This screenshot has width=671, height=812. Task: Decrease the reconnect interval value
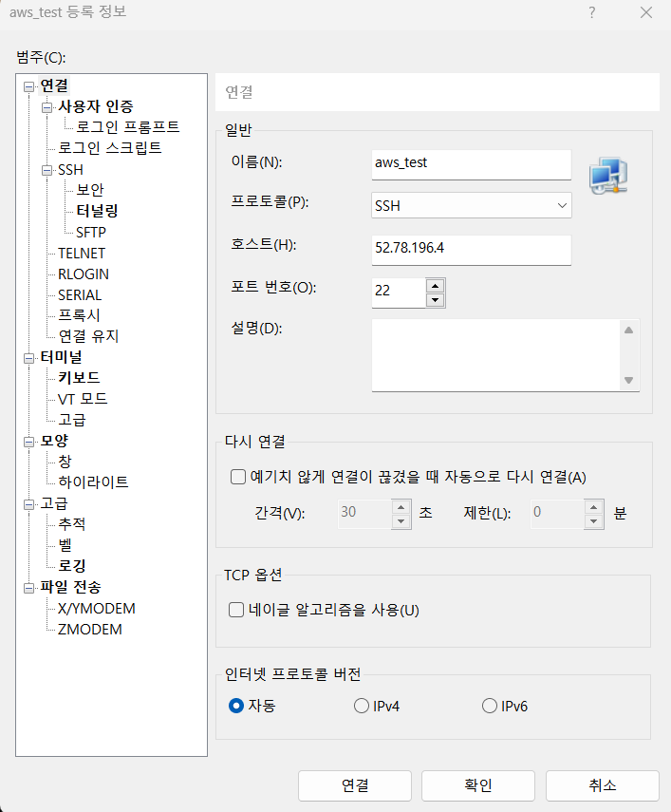point(401,521)
